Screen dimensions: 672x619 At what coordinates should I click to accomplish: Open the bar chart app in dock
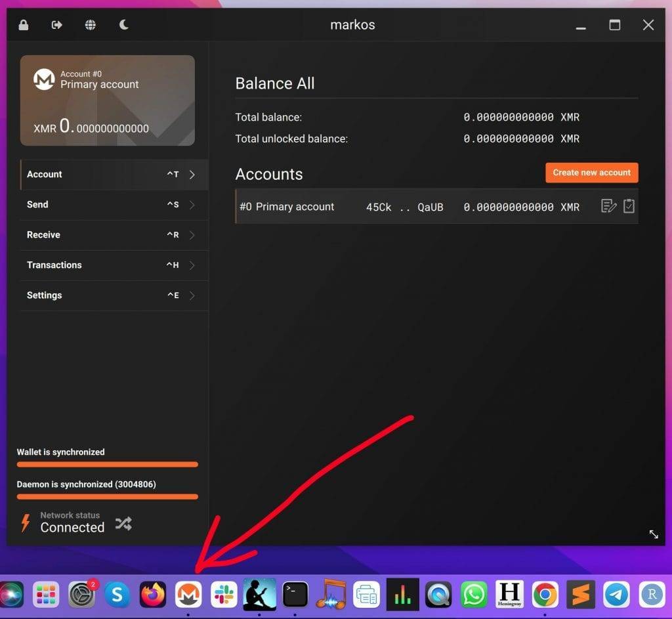coord(402,595)
